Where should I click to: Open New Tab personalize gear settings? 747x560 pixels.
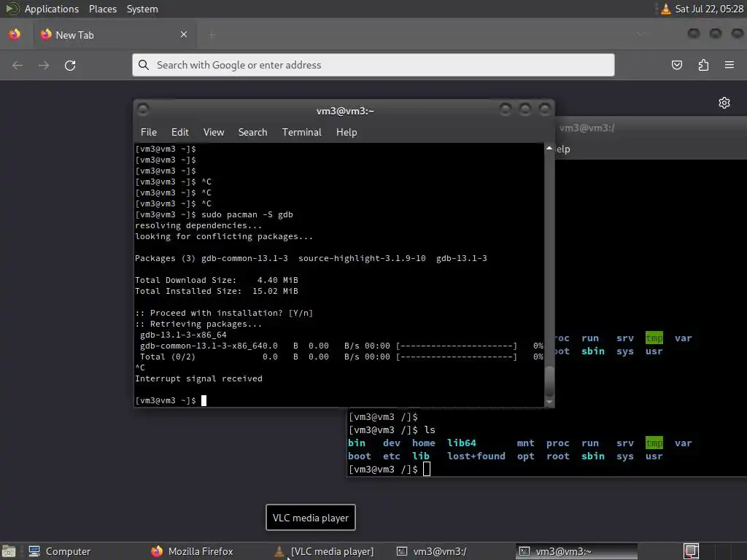pyautogui.click(x=724, y=103)
